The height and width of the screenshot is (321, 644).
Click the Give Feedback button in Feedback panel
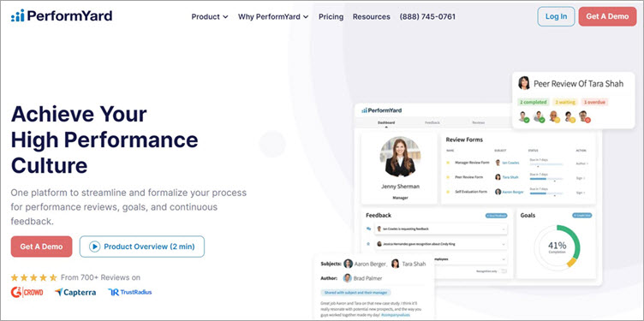(x=496, y=216)
